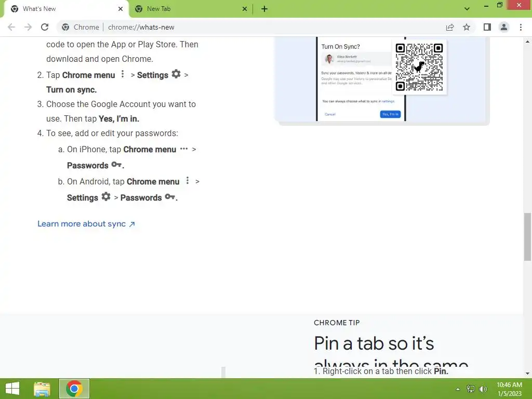The height and width of the screenshot is (399, 532).
Task: Click the Turn on sync. bold text
Action: tap(72, 89)
